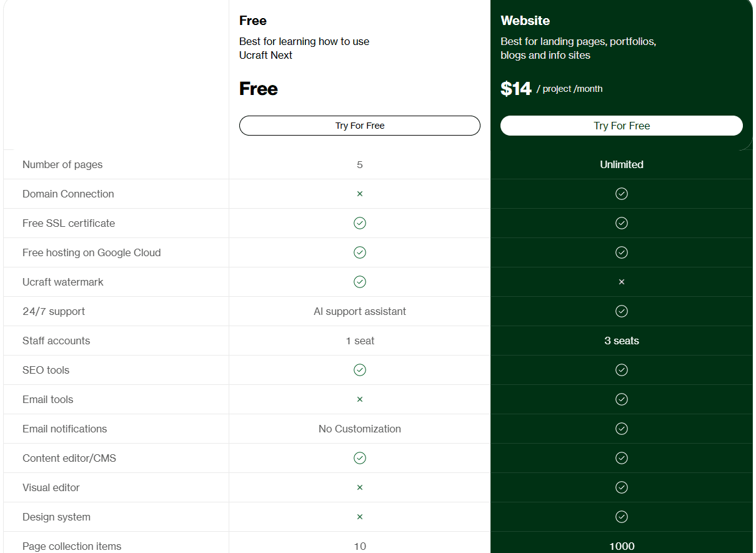Click the Domain Connection row label
The height and width of the screenshot is (553, 756).
point(68,194)
